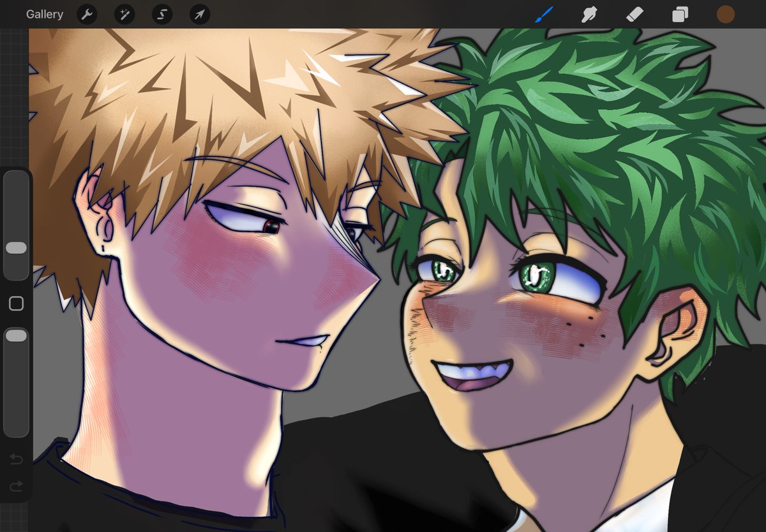Open the brown active color swatch

(x=726, y=14)
